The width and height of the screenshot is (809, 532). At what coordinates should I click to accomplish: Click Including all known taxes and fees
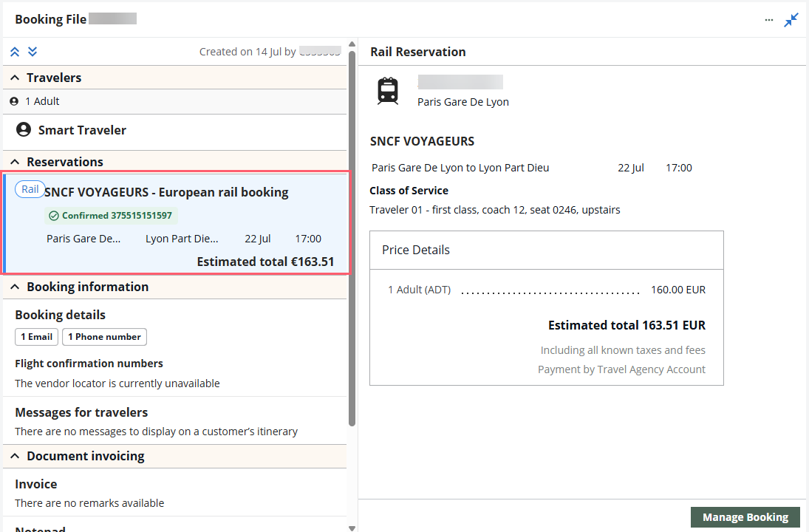(x=623, y=350)
